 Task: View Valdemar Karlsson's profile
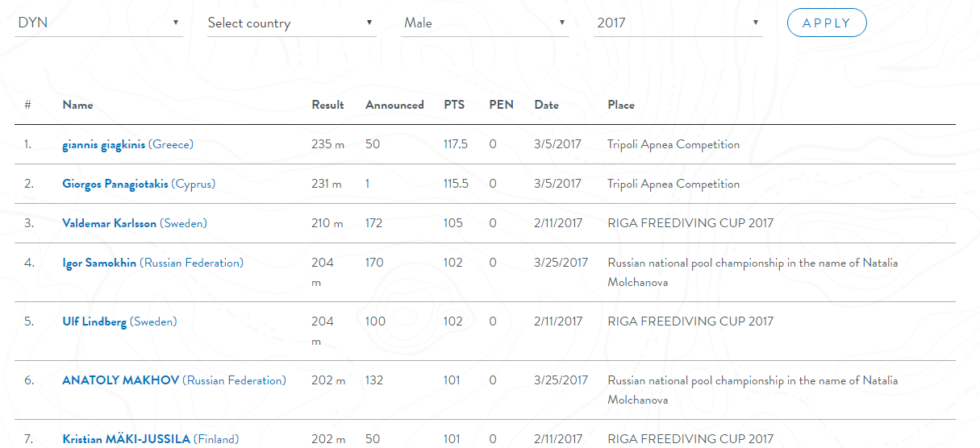click(x=110, y=223)
